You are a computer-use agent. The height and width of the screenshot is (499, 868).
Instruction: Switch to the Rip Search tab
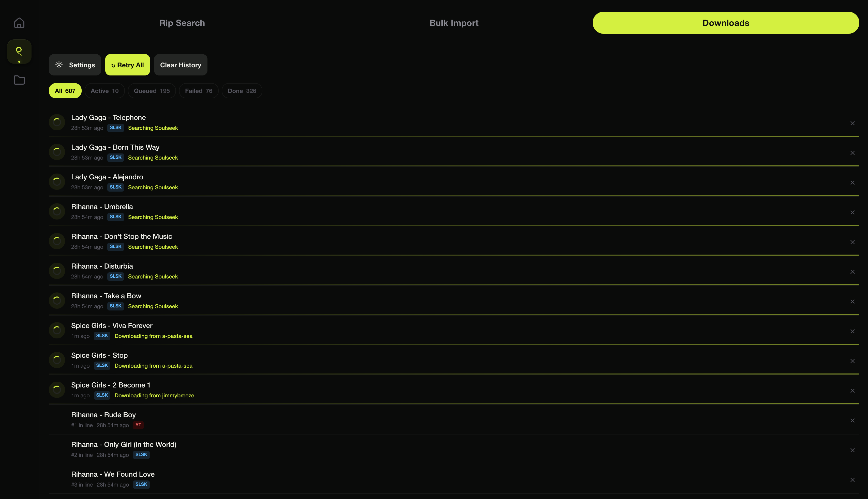pos(182,23)
